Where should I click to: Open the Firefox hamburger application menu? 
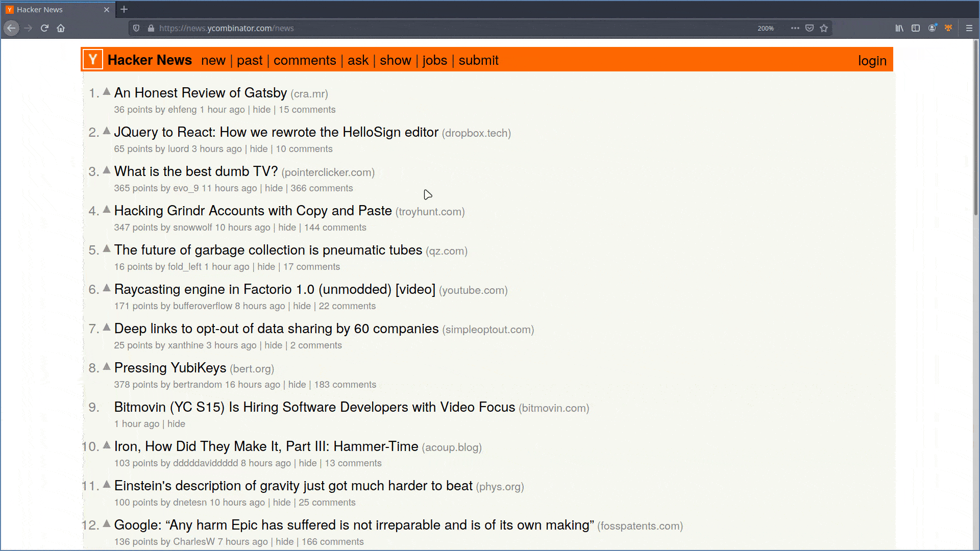[969, 28]
